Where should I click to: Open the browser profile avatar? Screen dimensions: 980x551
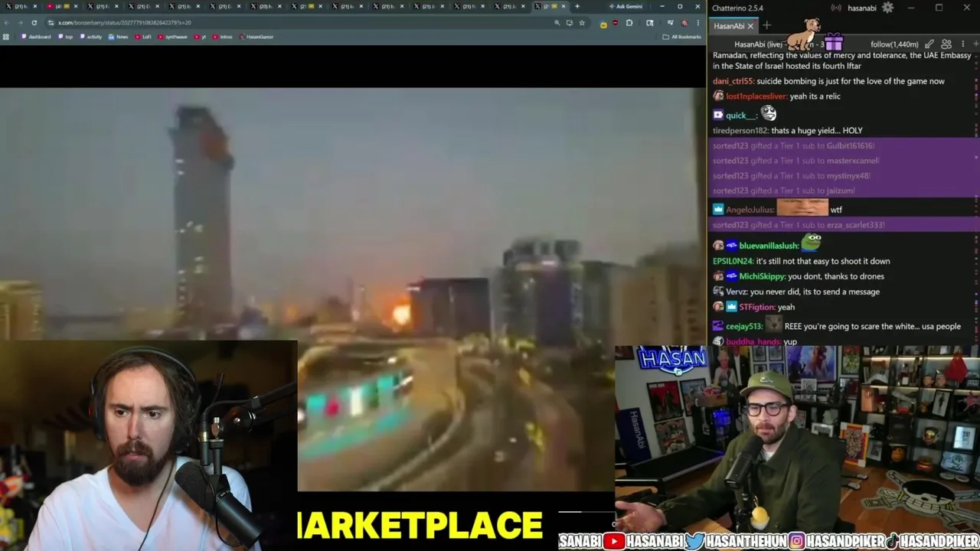684,23
